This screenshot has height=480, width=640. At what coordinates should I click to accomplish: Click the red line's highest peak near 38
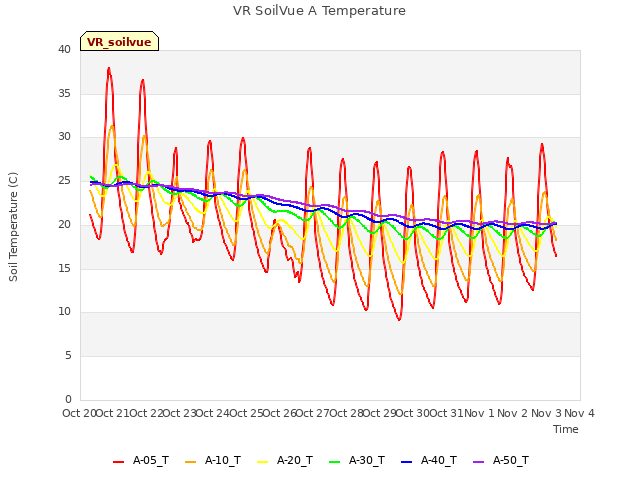109,68
